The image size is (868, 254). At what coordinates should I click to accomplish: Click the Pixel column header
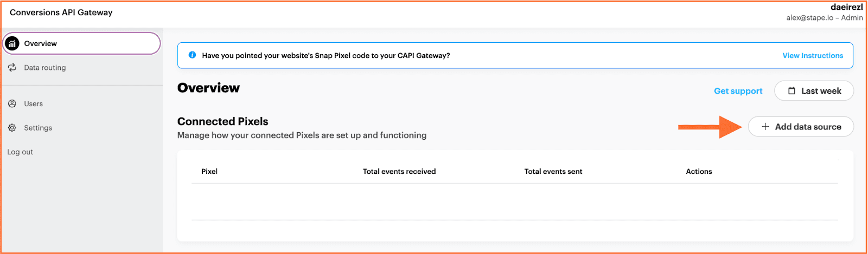[x=209, y=171]
